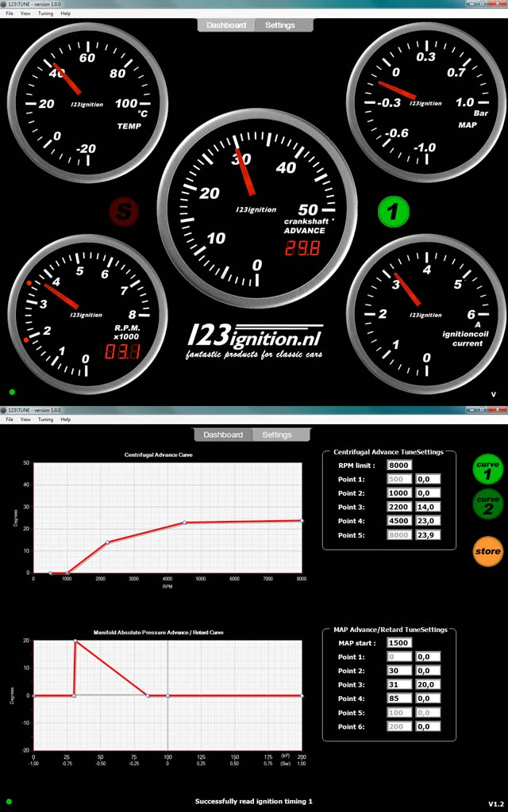508x812 pixels.
Task: Click MAP curve handle at 100 kP
Action: [167, 695]
